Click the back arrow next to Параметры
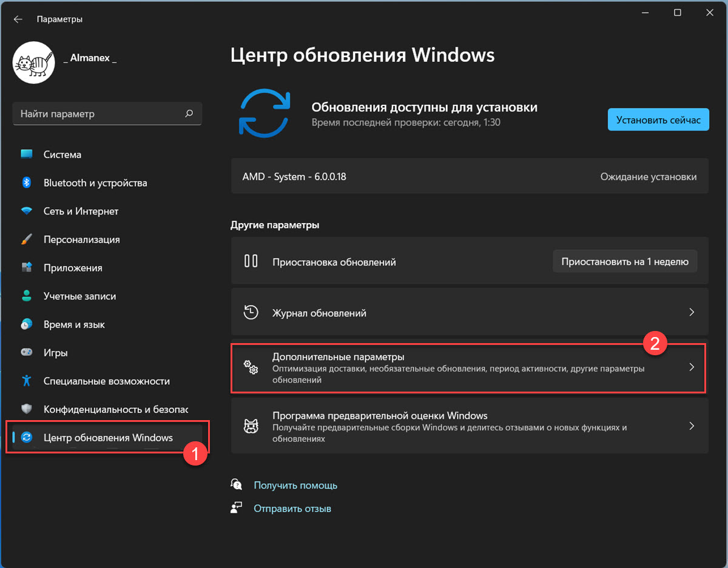Viewport: 728px width, 568px height. click(18, 19)
